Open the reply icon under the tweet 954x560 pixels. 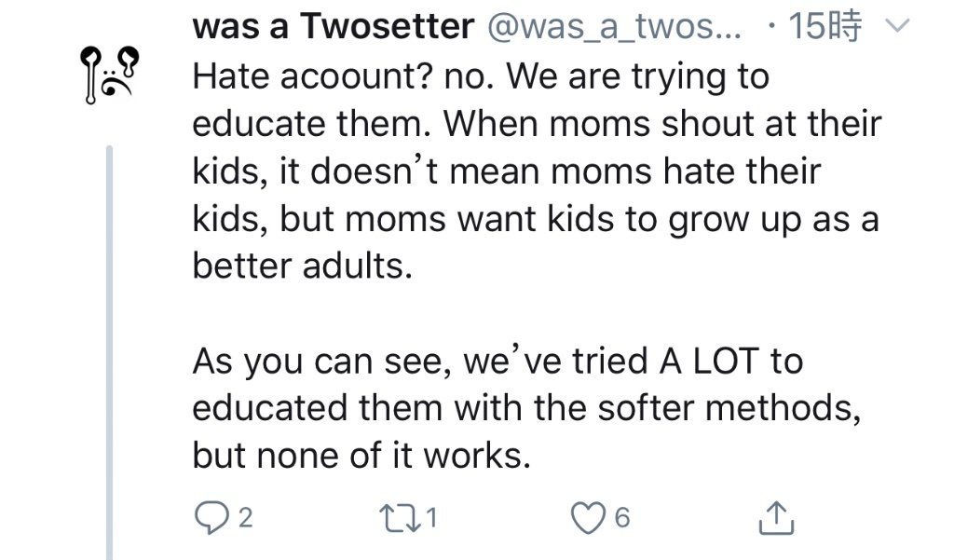coord(211,518)
